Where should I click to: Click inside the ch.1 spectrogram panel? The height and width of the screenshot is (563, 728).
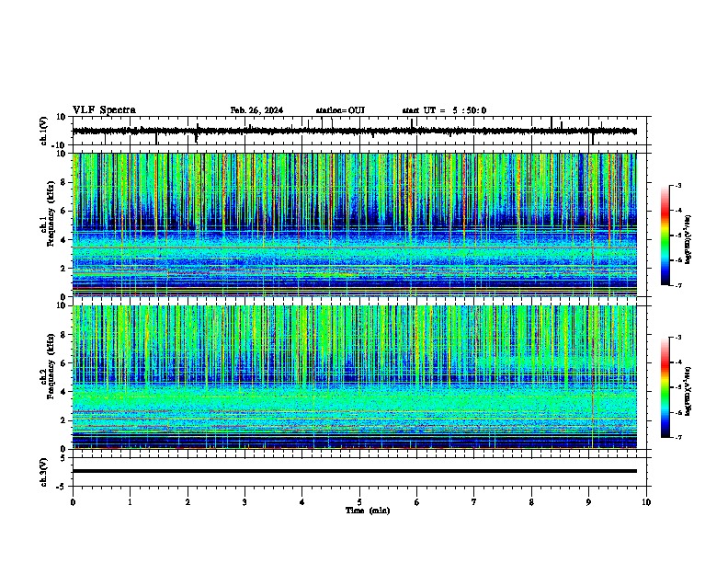pos(354,224)
